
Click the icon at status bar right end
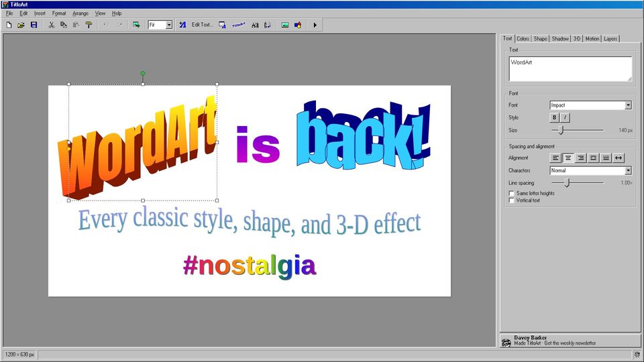coord(637,355)
